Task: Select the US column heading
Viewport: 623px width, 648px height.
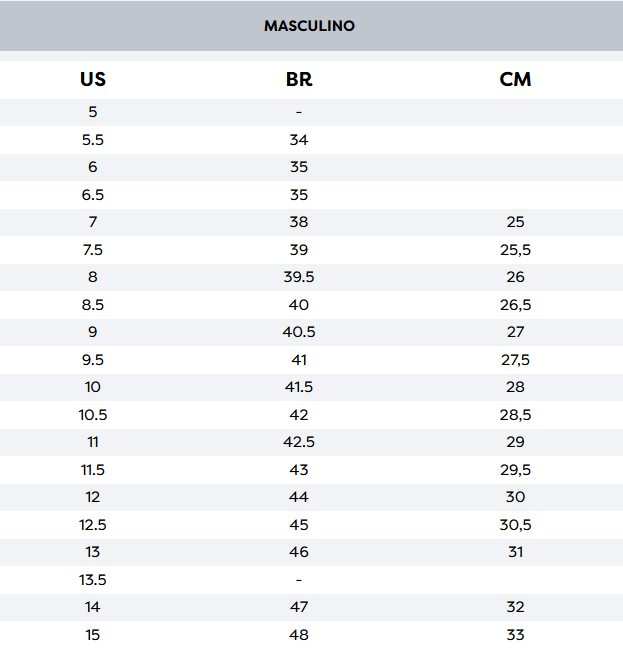Action: [x=93, y=80]
